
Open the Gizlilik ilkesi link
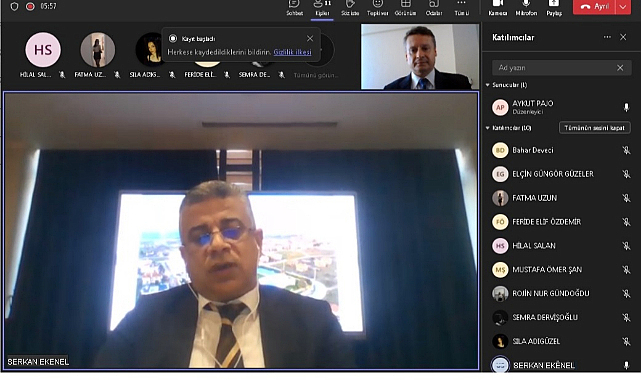[292, 52]
